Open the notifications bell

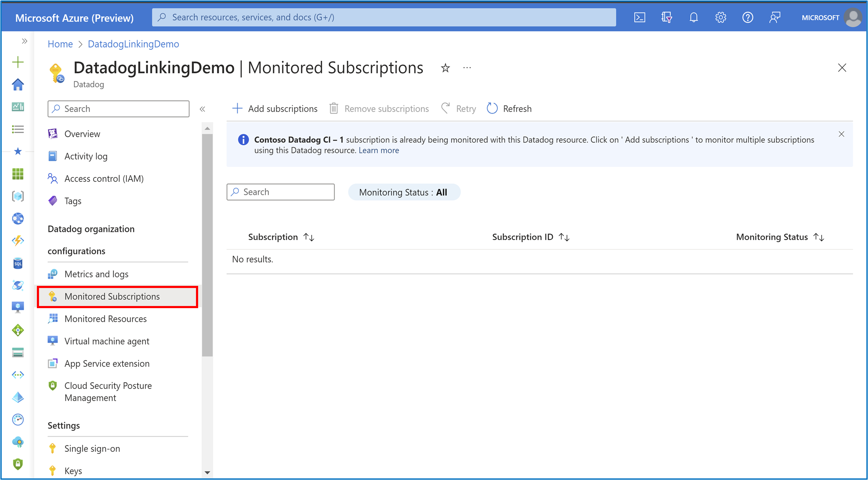click(x=693, y=18)
